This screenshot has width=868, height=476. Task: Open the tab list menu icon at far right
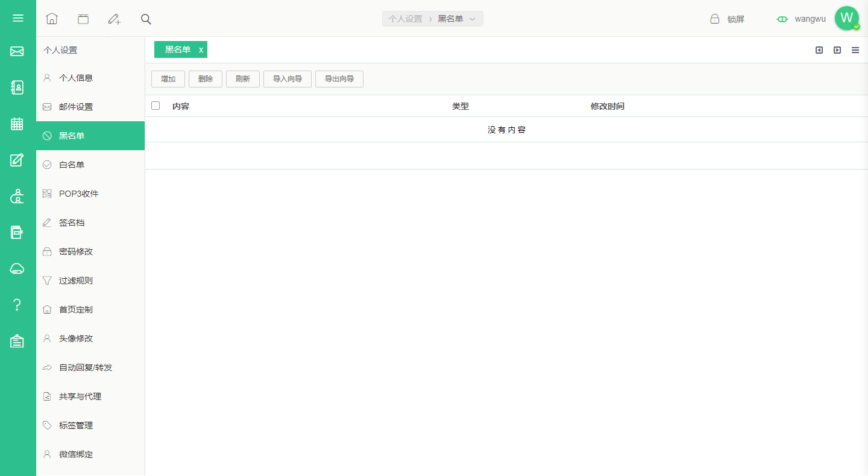point(855,50)
